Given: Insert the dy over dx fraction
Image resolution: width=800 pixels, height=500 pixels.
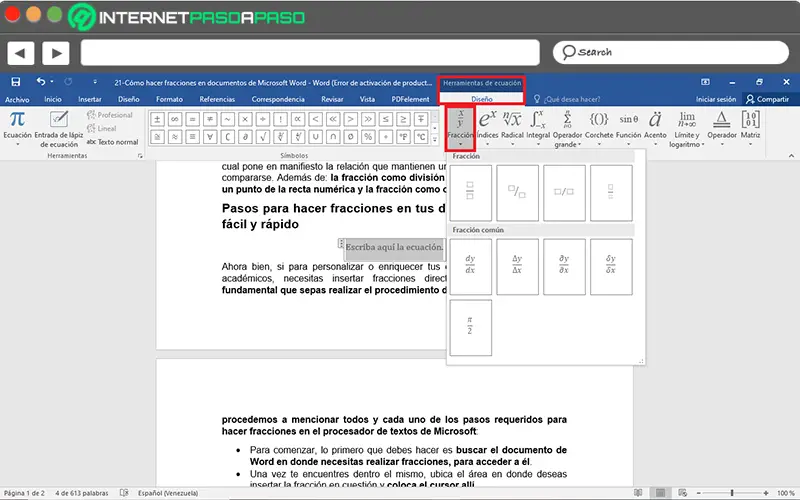Looking at the screenshot, I should (x=470, y=266).
